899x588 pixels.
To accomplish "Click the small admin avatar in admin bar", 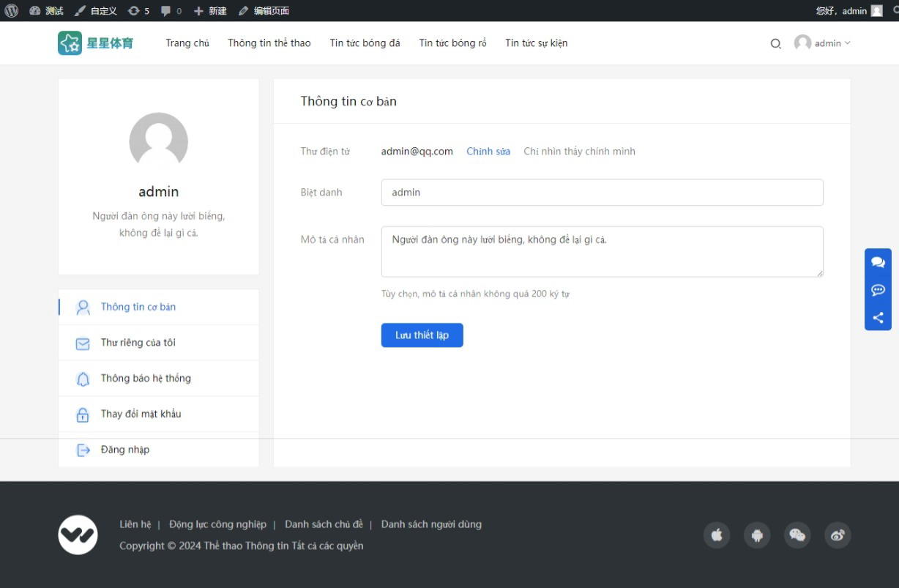I will click(x=876, y=10).
